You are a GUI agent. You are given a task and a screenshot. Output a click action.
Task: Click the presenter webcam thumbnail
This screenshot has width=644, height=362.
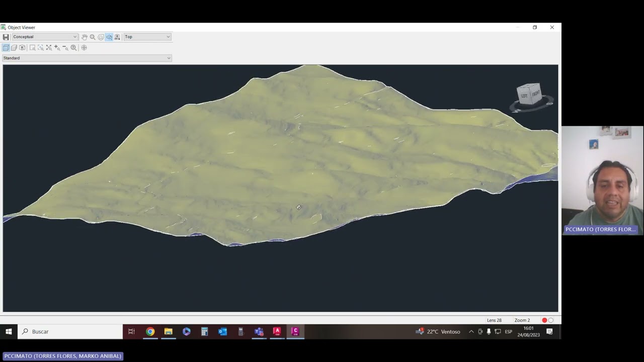tap(603, 180)
